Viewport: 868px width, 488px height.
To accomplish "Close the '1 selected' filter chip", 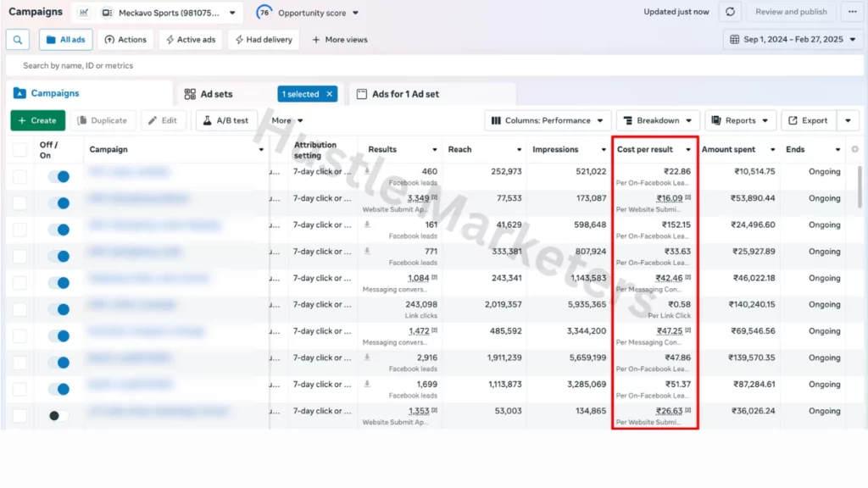I will [329, 94].
